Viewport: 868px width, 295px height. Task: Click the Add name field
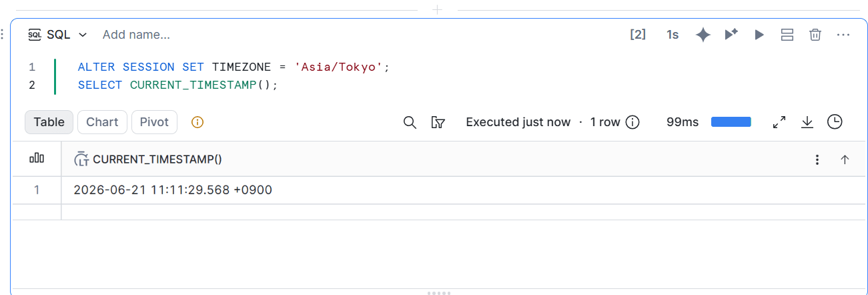tap(136, 35)
